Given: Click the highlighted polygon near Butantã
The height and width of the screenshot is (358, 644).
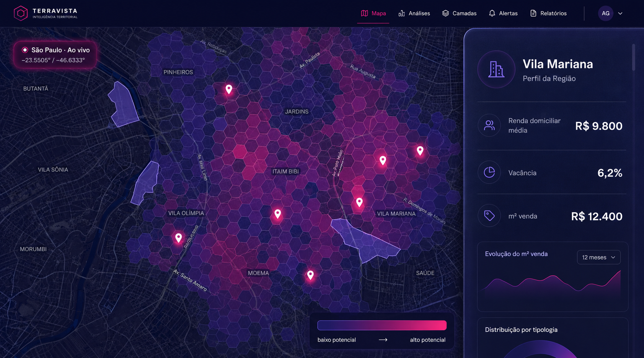Looking at the screenshot, I should pyautogui.click(x=123, y=104).
